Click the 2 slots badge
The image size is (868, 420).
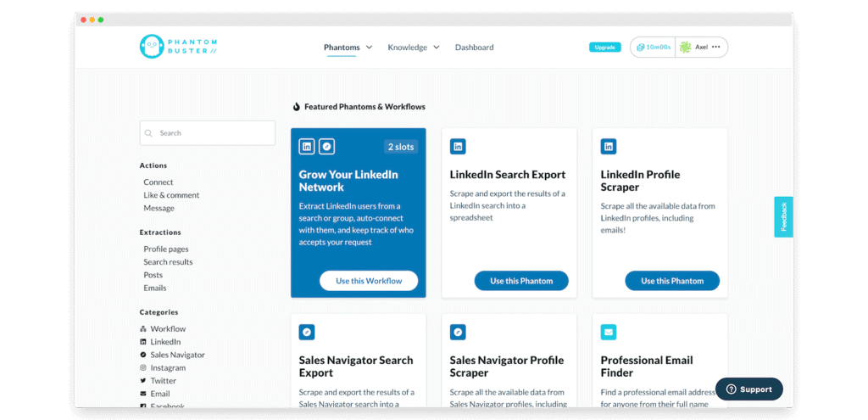(x=401, y=147)
